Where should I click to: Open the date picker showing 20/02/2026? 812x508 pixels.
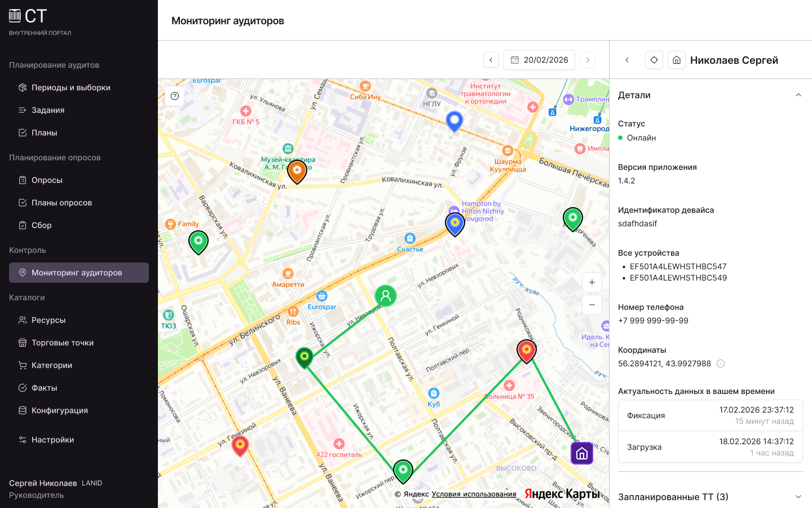pyautogui.click(x=539, y=60)
